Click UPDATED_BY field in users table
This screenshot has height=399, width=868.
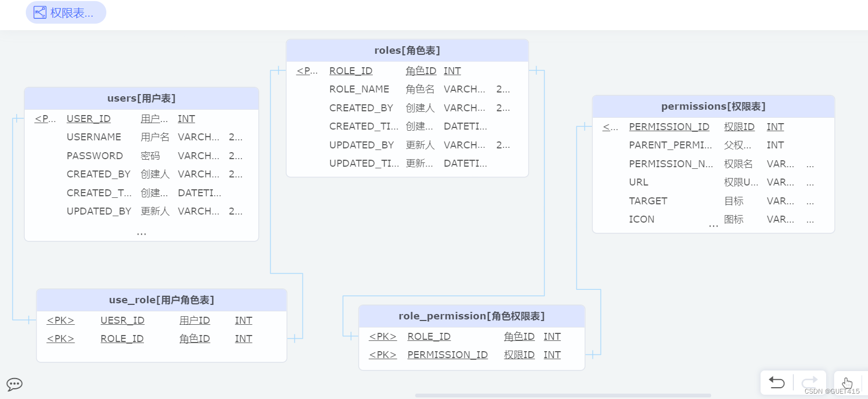pyautogui.click(x=99, y=211)
